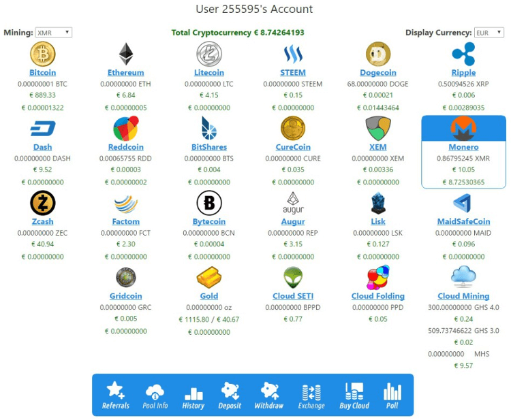Click the Dogecoin dog icon

[x=378, y=54]
